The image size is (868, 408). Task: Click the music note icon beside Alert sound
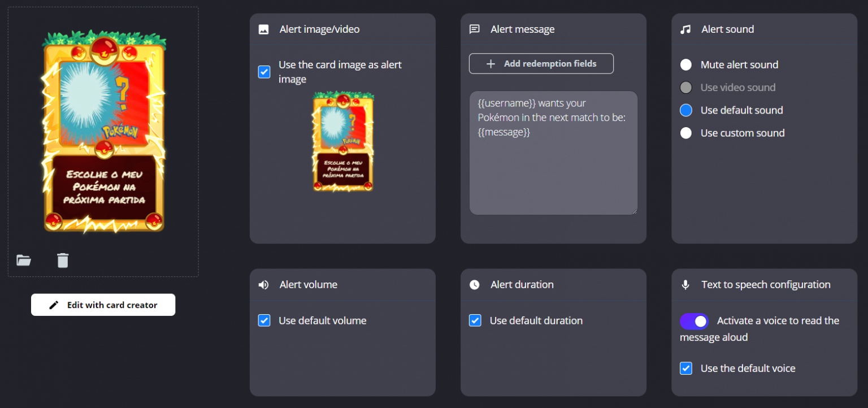pyautogui.click(x=685, y=29)
